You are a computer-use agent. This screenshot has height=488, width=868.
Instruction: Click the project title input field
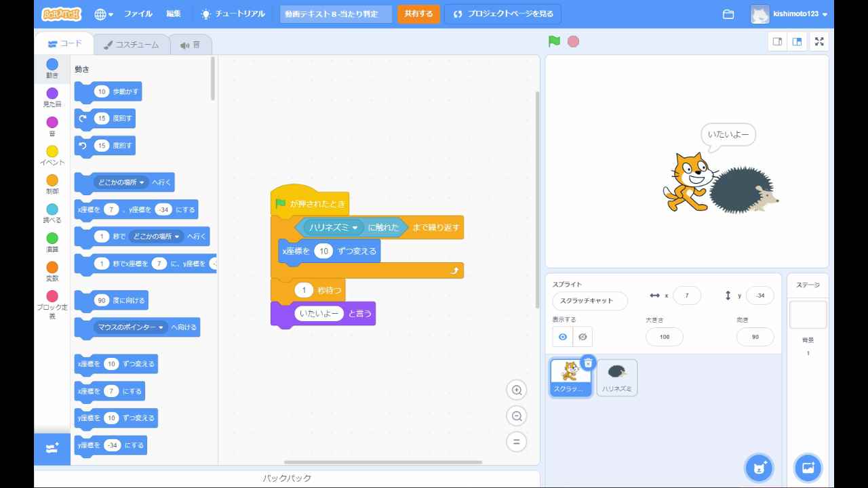point(336,14)
